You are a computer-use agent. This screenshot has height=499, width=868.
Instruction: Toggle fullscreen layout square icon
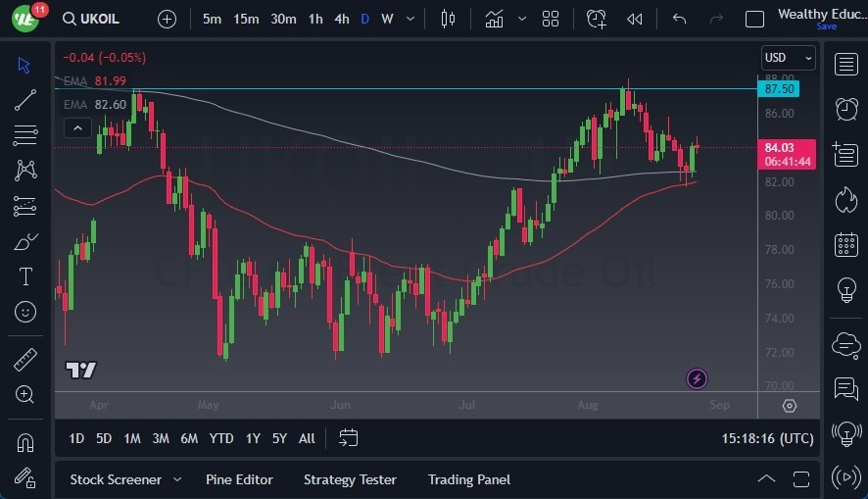point(754,20)
